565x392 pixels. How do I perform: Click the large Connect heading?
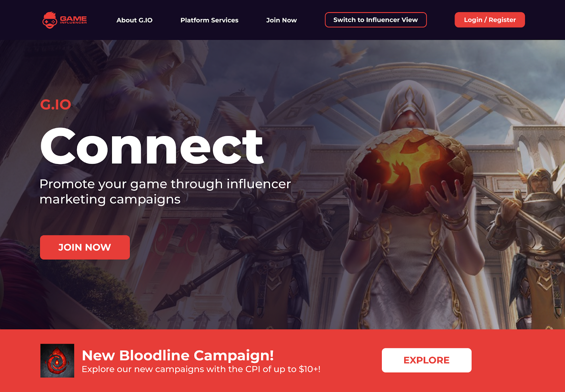152,146
